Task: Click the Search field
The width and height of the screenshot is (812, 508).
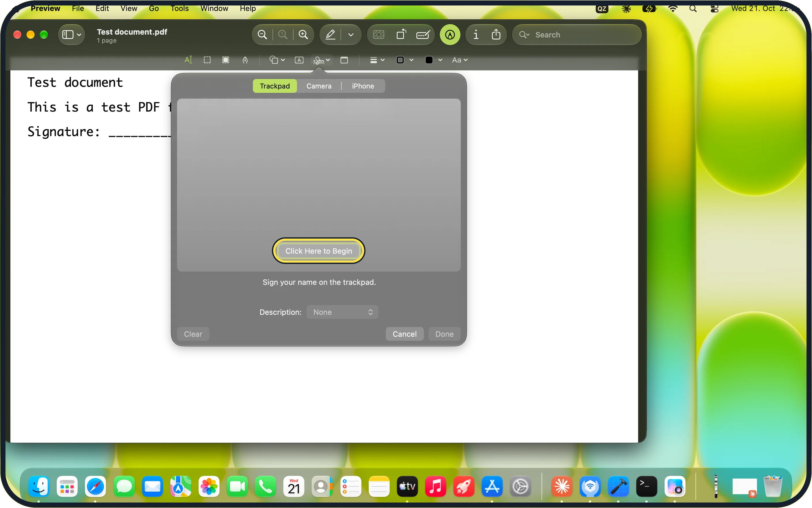Action: (576, 35)
